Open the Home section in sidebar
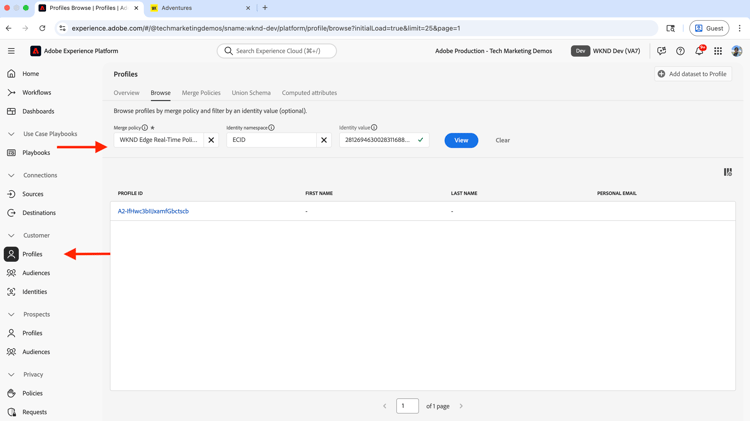This screenshot has width=750, height=421. pos(30,74)
